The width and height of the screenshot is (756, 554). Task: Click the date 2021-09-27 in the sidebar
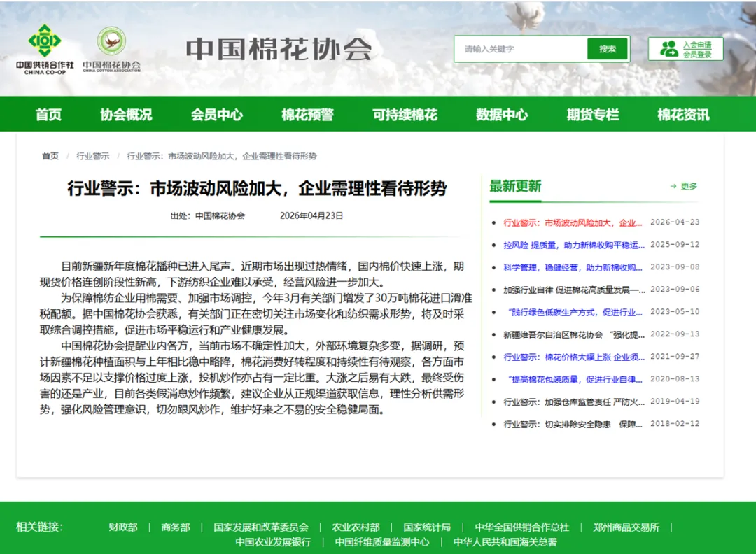[x=675, y=357]
